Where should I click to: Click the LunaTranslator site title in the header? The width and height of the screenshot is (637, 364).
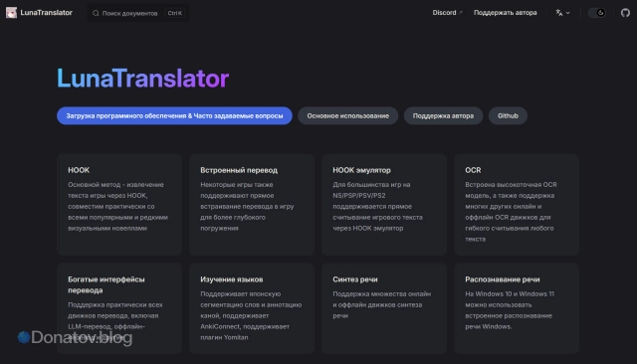(47, 13)
